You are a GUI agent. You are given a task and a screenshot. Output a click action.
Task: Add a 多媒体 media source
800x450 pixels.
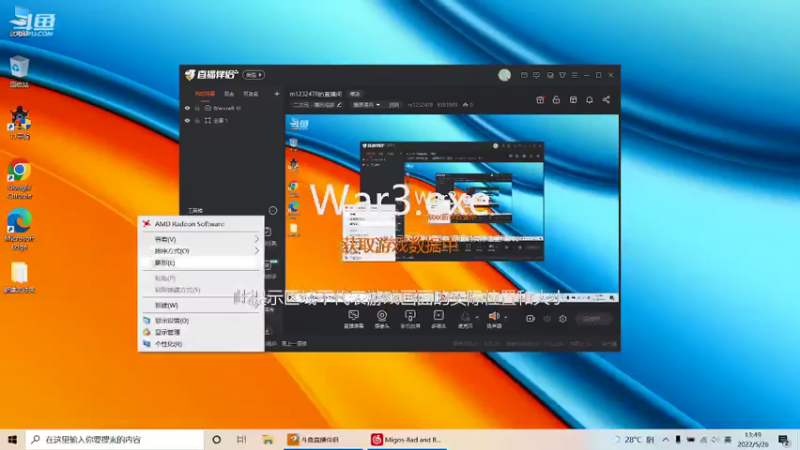pos(438,319)
